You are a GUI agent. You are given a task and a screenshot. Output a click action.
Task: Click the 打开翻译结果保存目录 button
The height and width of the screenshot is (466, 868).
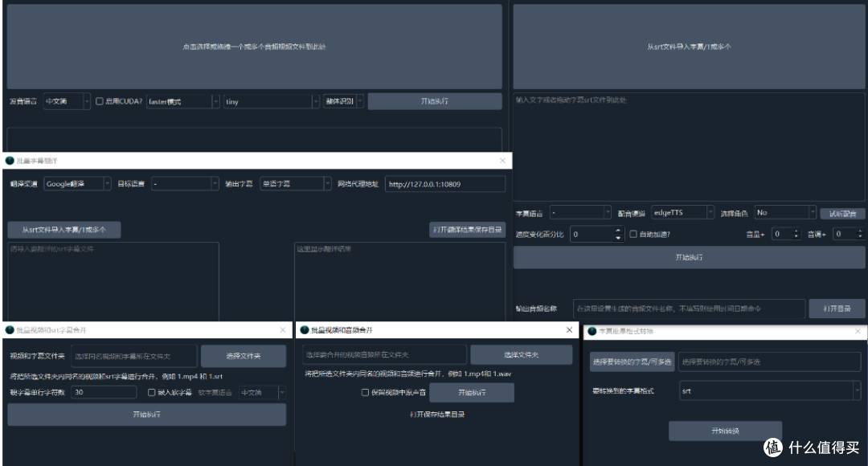click(467, 230)
